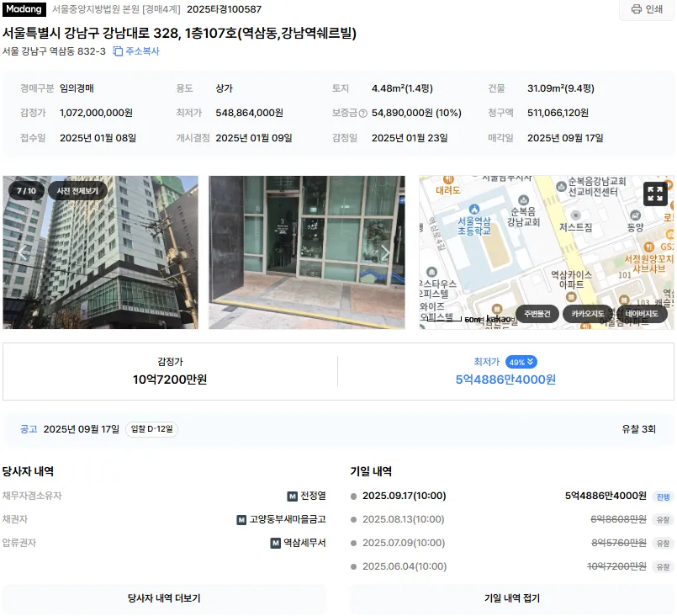The height and width of the screenshot is (616, 677).
Task: Show nearby listings with 주변물건
Action: tap(537, 314)
